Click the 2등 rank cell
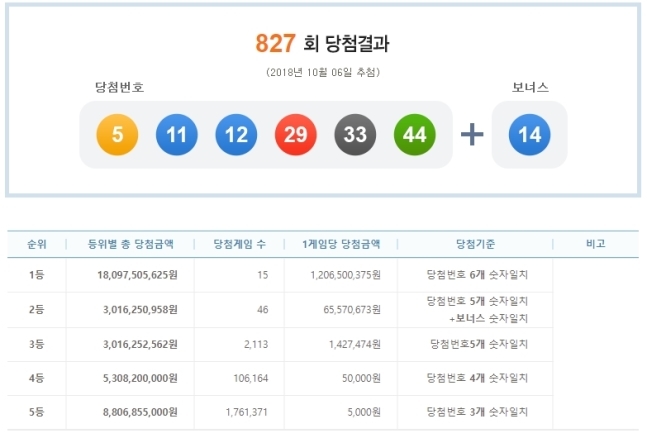Image resolution: width=647 pixels, height=438 pixels. (36, 310)
